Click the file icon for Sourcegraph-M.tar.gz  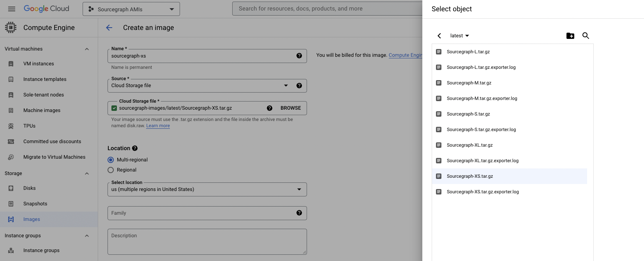439,83
